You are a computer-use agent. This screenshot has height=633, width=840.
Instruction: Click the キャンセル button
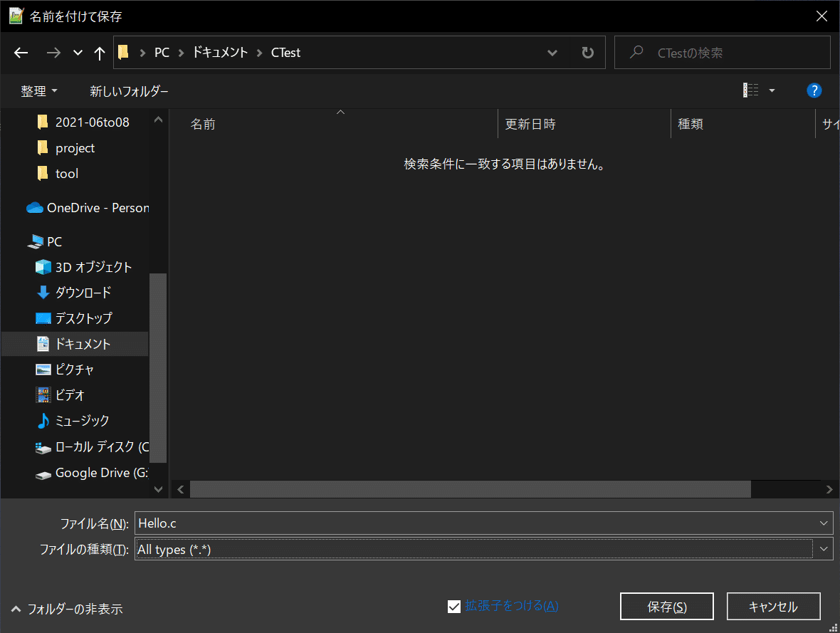click(774, 607)
